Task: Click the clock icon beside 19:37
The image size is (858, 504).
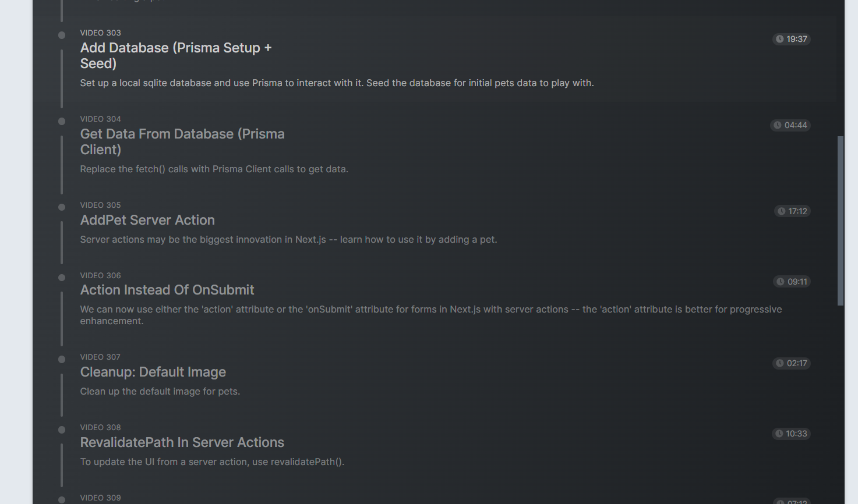Action: [x=779, y=39]
